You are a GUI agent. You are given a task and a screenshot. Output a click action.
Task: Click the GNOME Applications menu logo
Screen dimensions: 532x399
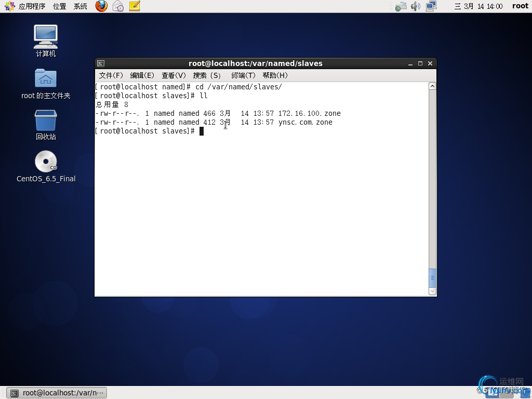pos(9,6)
